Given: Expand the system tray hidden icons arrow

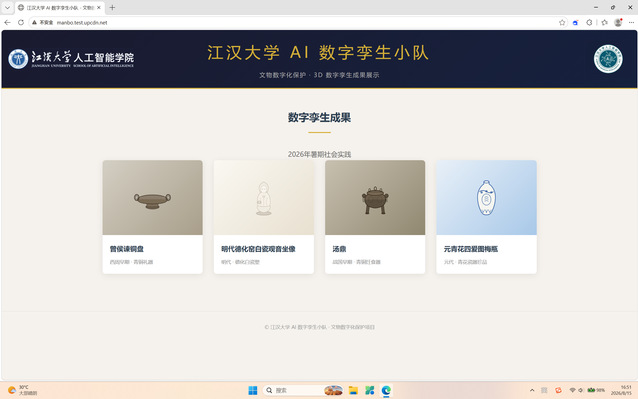Looking at the screenshot, I should 532,390.
